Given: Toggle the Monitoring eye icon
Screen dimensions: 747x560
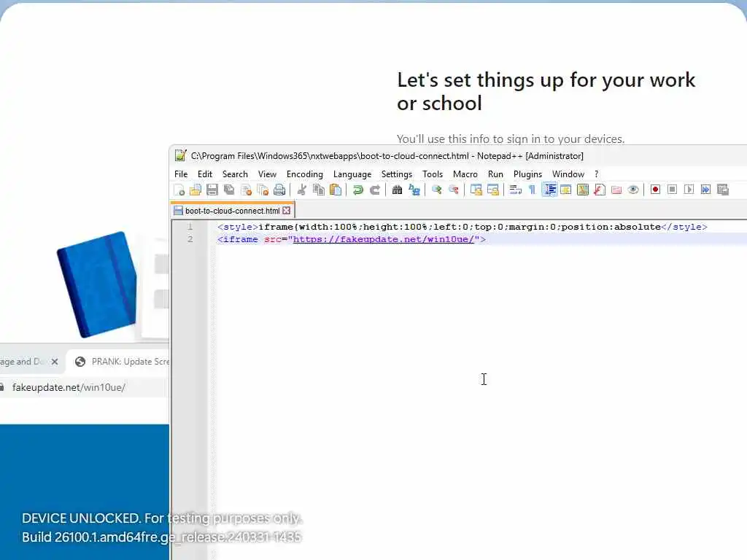Looking at the screenshot, I should (633, 190).
